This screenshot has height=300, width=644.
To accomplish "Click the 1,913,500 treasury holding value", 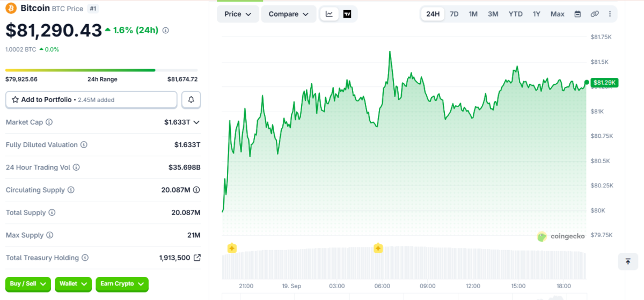I will pyautogui.click(x=174, y=258).
